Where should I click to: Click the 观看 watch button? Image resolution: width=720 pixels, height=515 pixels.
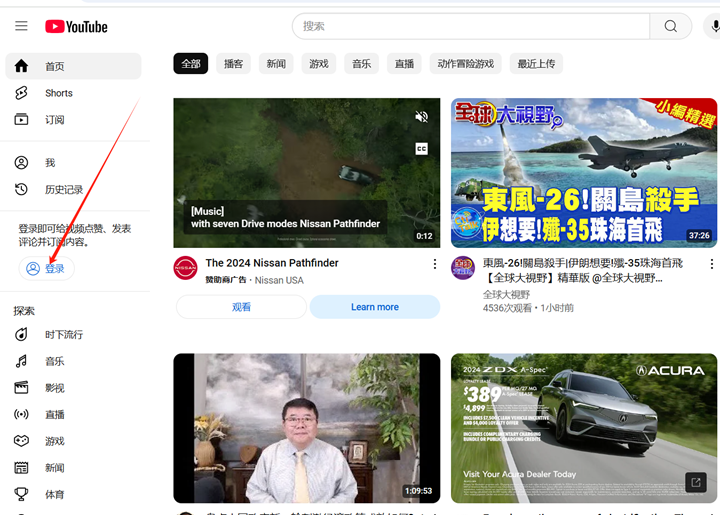click(x=241, y=307)
